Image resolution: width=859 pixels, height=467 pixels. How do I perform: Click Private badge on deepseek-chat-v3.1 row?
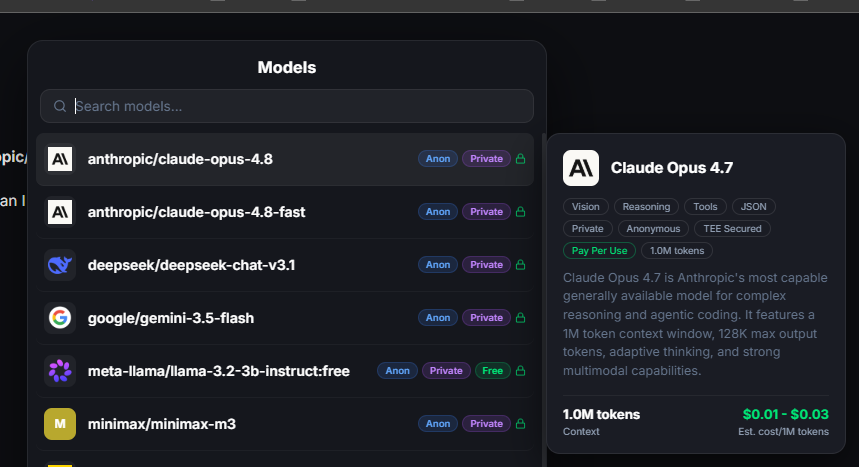[x=486, y=265]
